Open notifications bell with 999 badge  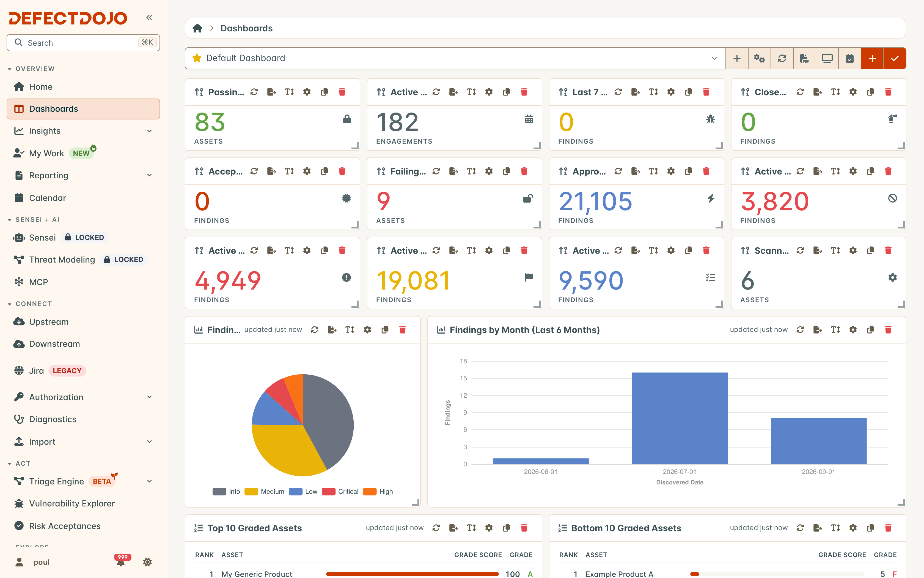coord(121,561)
